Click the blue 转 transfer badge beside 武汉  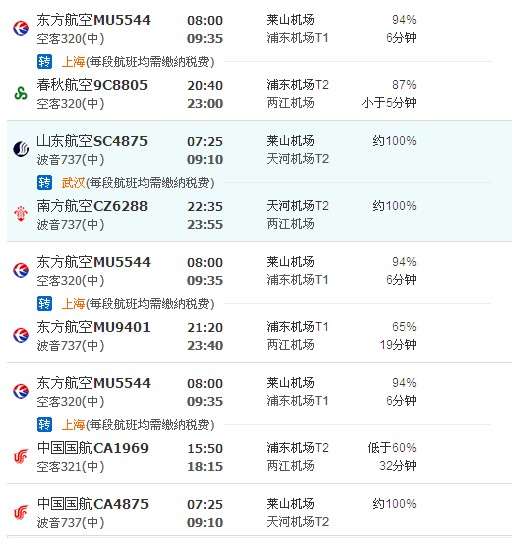click(x=44, y=183)
